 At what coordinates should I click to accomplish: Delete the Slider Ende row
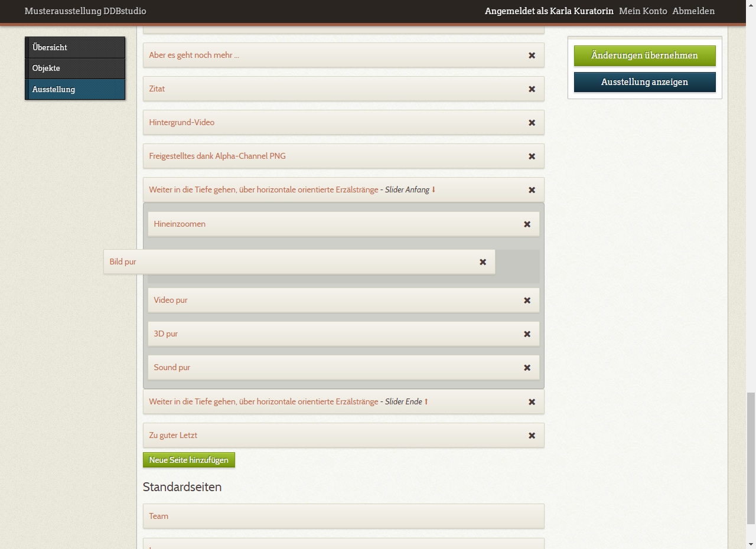tap(532, 402)
